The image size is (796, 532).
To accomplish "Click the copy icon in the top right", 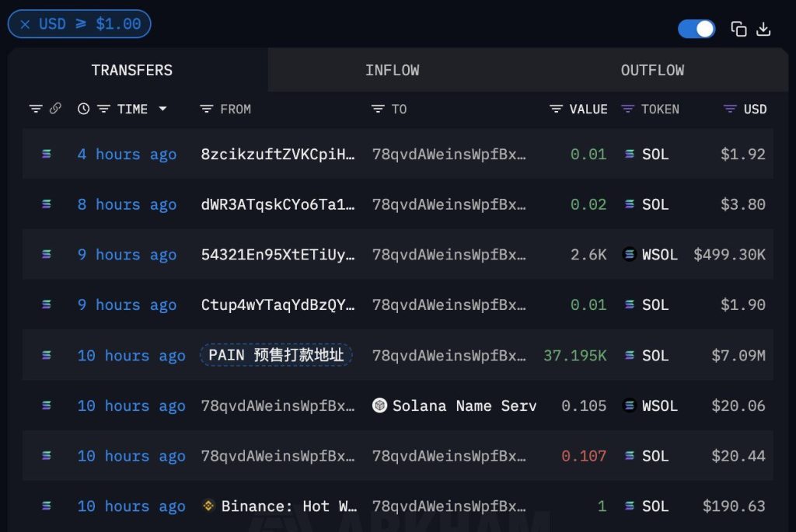I will click(738, 28).
